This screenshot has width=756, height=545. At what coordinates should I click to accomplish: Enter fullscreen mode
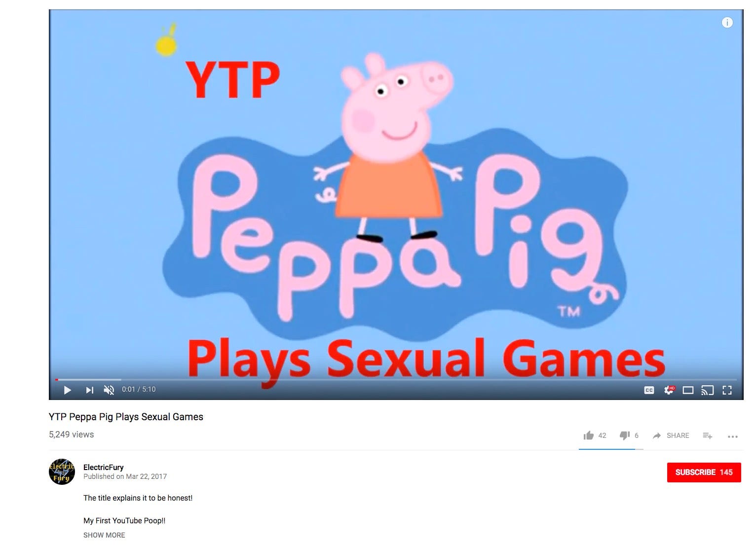727,390
